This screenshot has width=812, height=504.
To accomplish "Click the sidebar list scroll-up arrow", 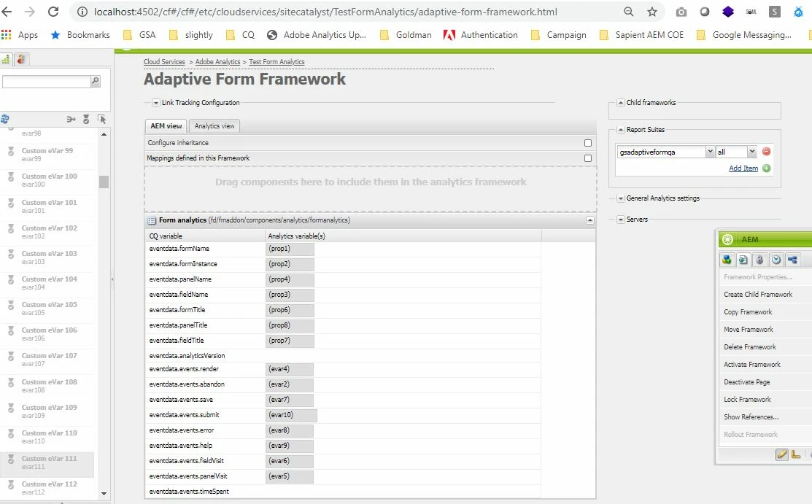I will [x=104, y=134].
